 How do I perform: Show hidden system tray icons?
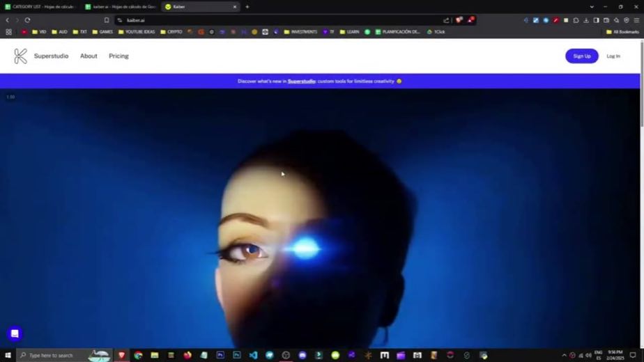point(564,356)
